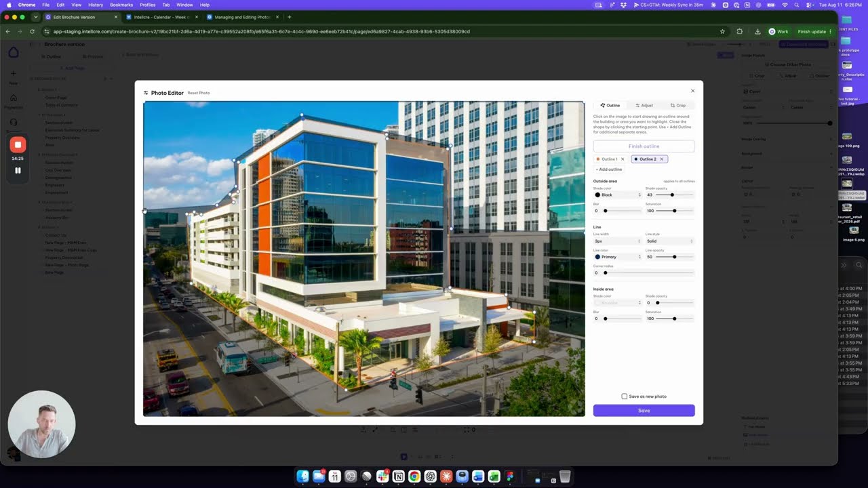Image resolution: width=868 pixels, height=488 pixels.
Task: Open the Edit menu
Action: [x=60, y=5]
